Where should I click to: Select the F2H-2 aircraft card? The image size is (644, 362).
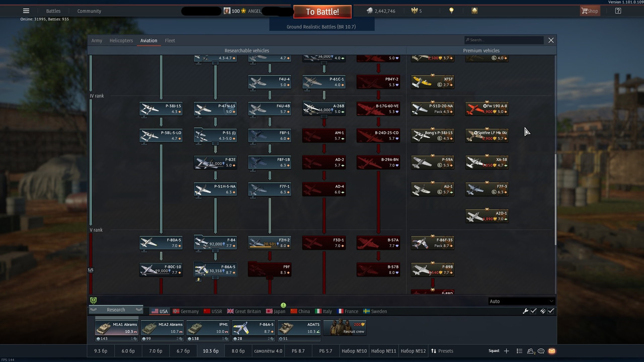pos(270,243)
